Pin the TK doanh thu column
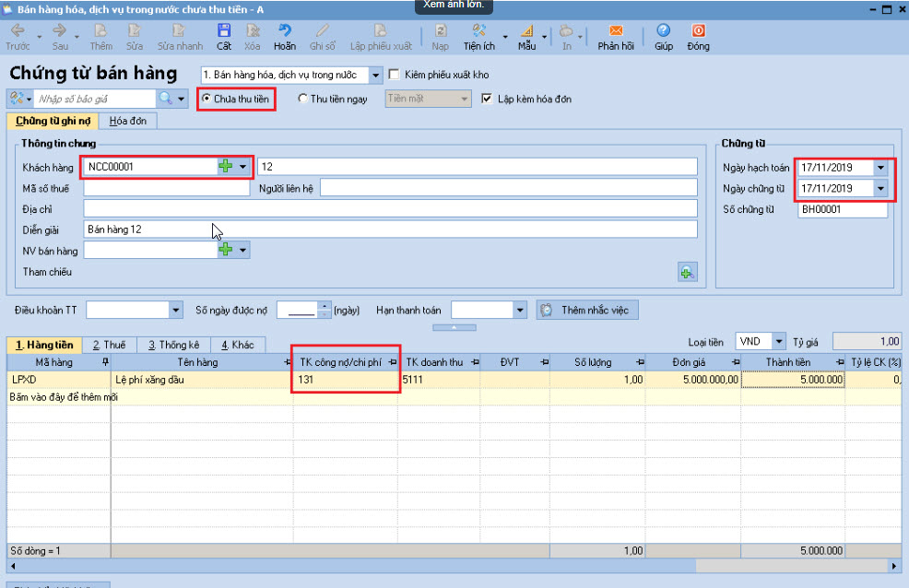 click(476, 362)
